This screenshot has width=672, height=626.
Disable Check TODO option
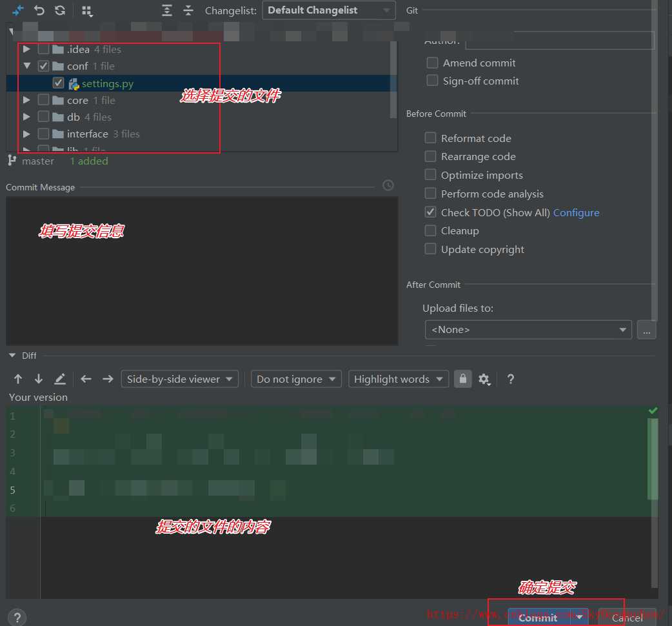430,212
